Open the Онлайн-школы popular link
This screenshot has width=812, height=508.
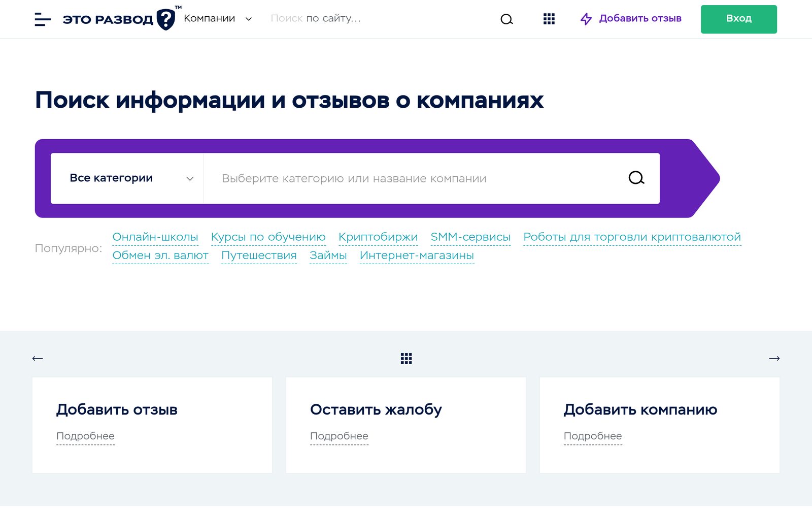click(155, 237)
